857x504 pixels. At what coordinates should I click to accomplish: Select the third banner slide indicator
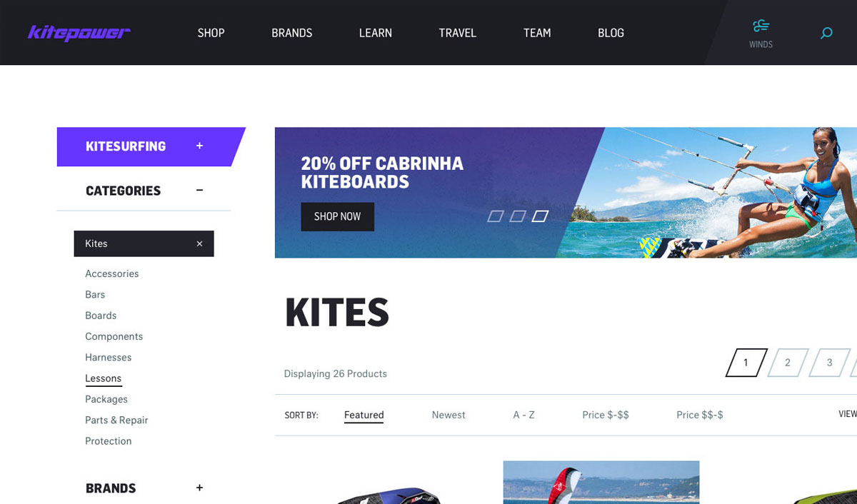click(x=540, y=216)
